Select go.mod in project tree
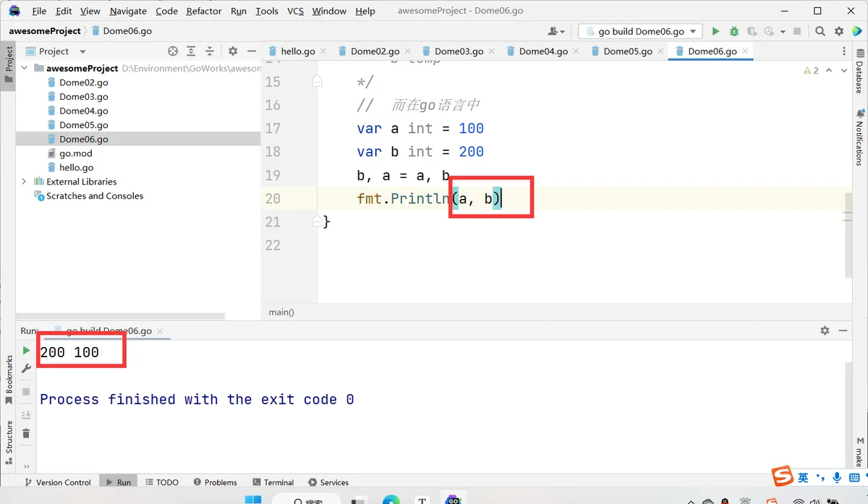Image resolution: width=868 pixels, height=504 pixels. (x=75, y=153)
